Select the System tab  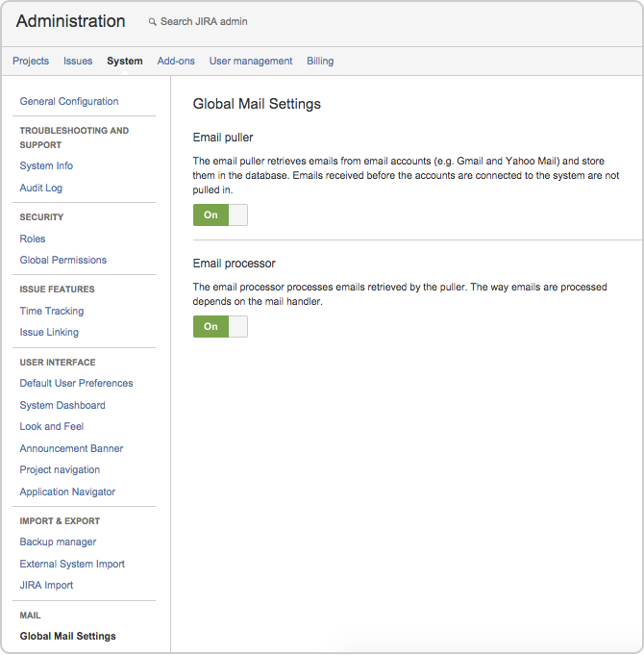point(125,61)
